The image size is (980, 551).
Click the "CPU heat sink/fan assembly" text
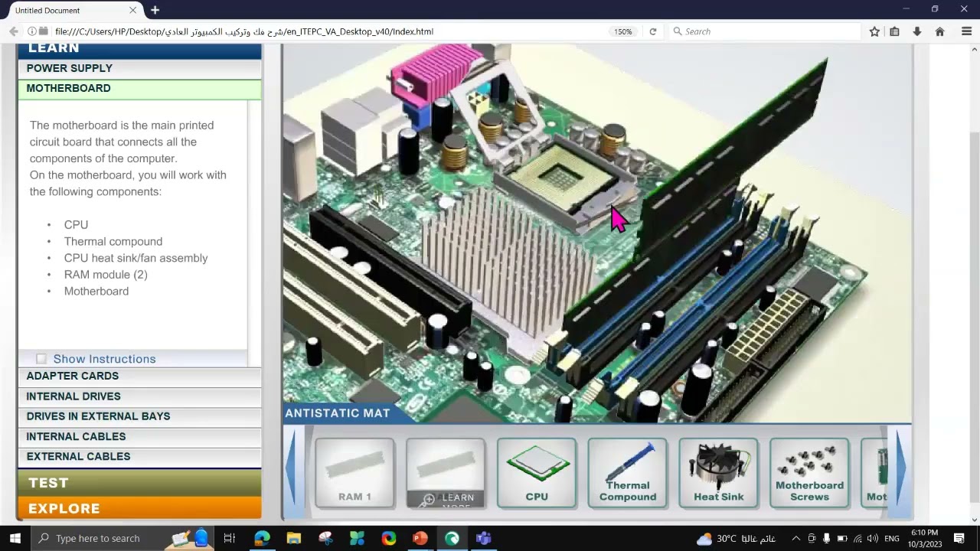click(136, 258)
